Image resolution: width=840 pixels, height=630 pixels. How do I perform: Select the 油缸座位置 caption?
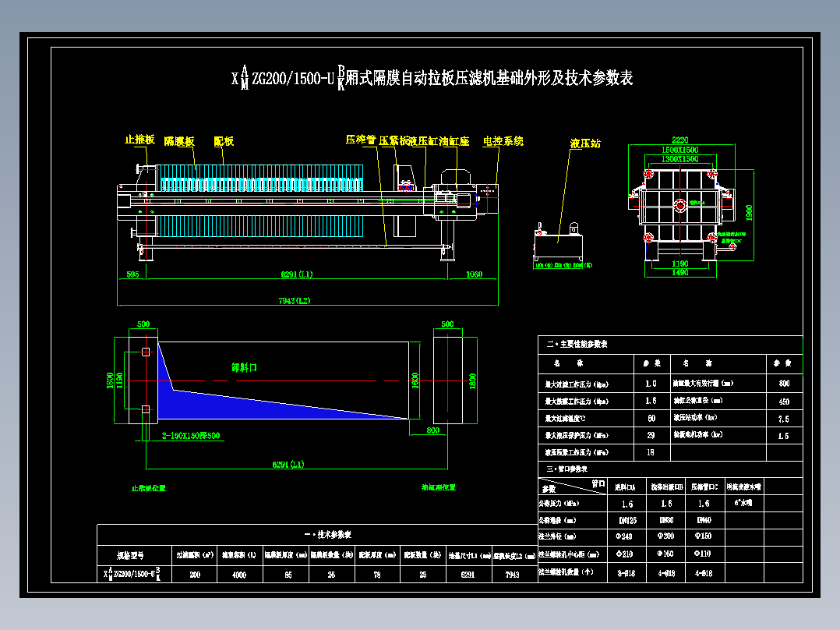(x=438, y=487)
